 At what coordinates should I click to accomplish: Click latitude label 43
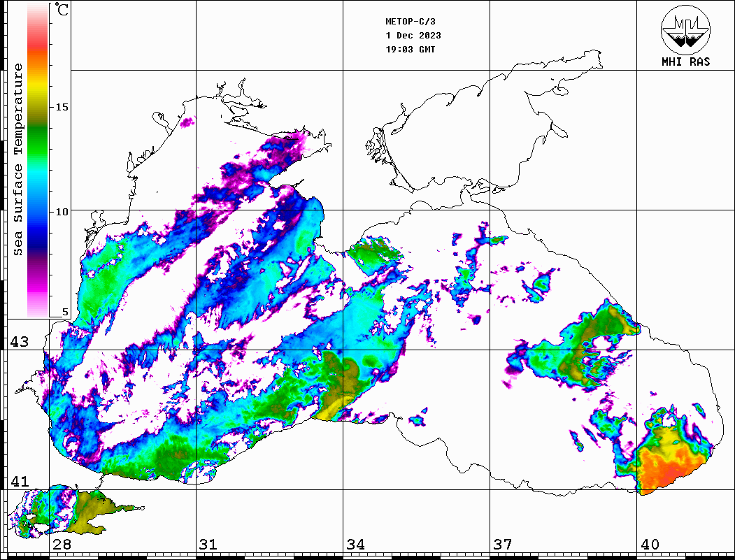[x=20, y=342]
